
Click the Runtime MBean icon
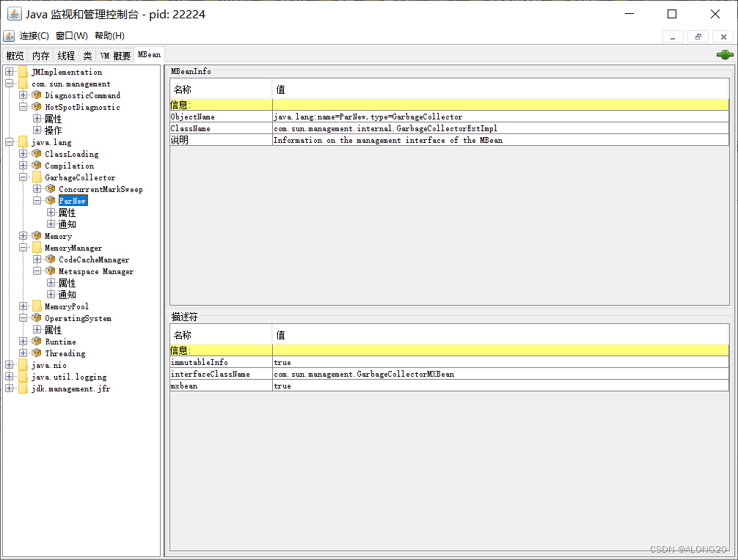37,342
